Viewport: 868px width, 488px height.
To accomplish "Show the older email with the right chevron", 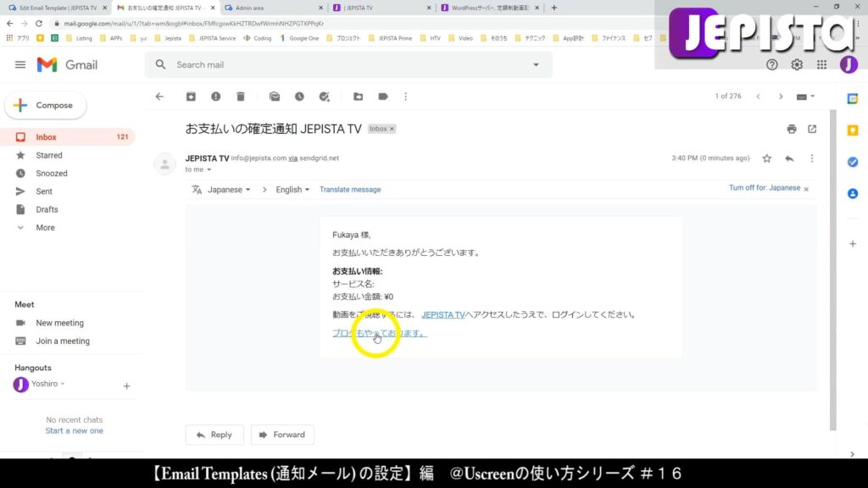I will [x=781, y=97].
